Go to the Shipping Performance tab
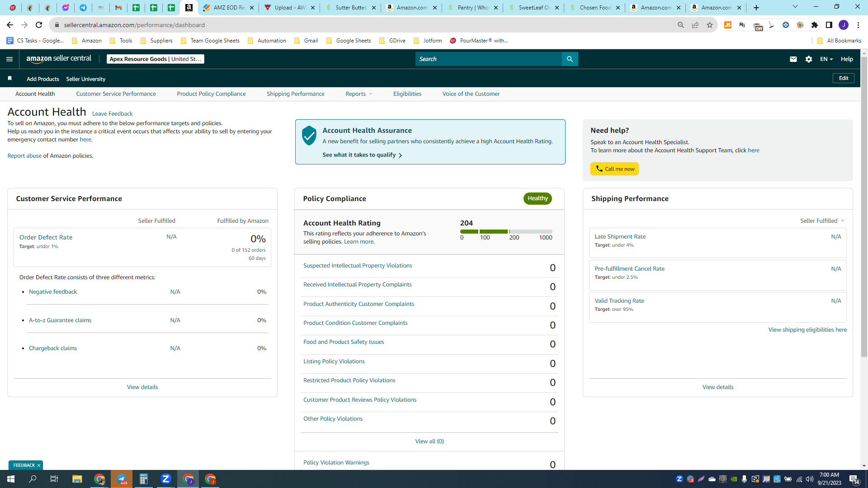The width and height of the screenshot is (868, 488). tap(296, 94)
